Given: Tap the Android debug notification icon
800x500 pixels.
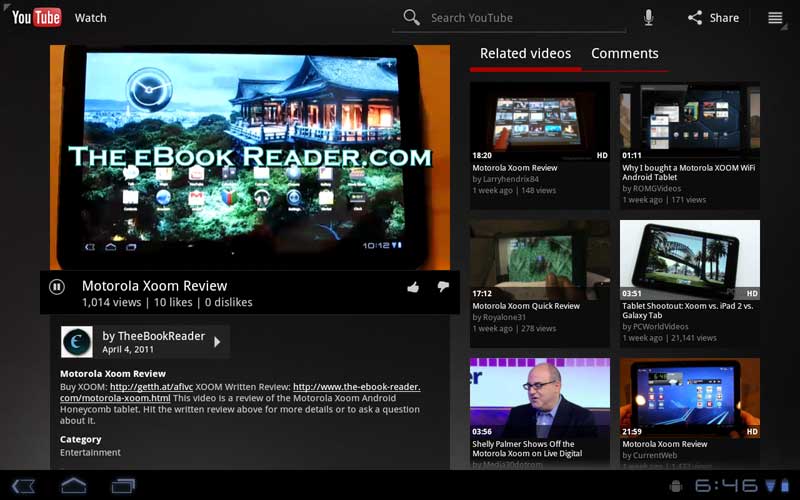Looking at the screenshot, I should point(676,486).
